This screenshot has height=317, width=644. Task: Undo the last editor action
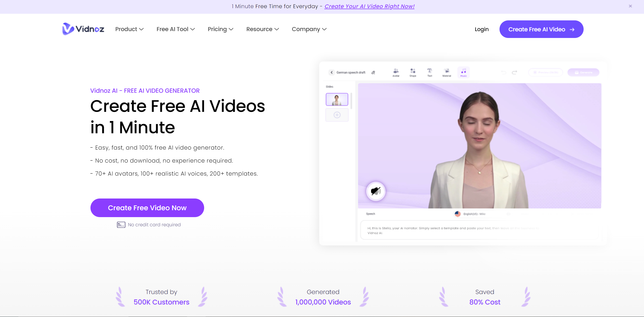[x=503, y=72]
